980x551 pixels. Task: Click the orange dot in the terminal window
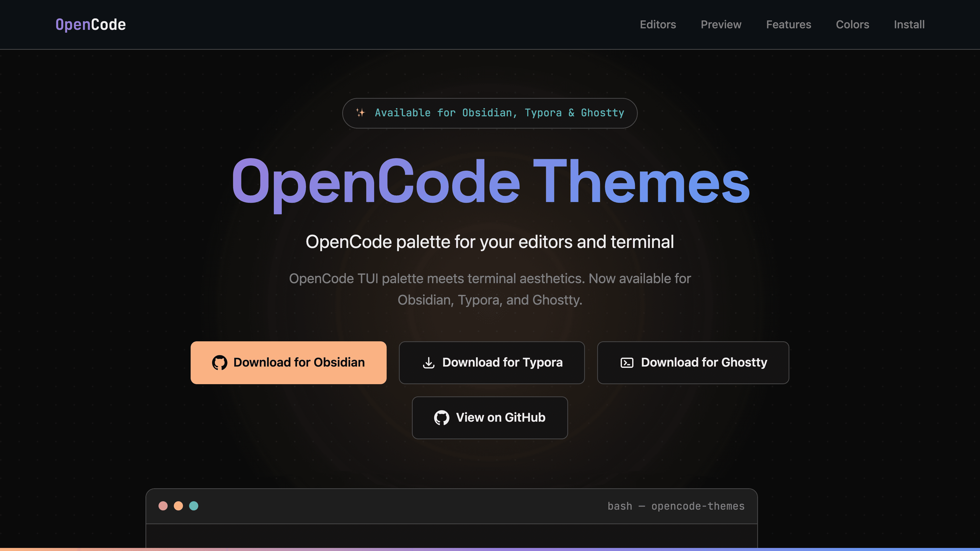coord(178,506)
